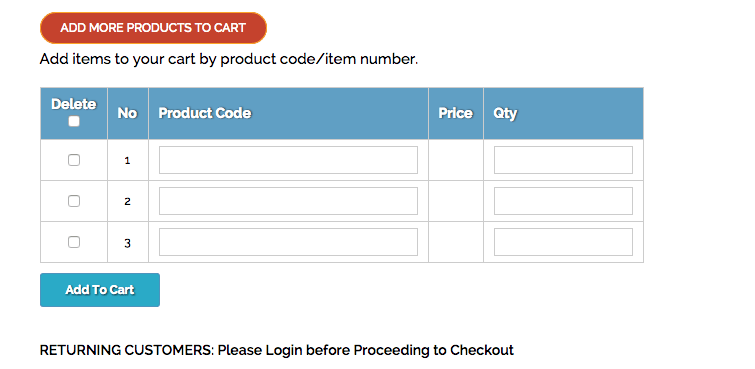Check the delete checkbox for row 1
The width and height of the screenshot is (755, 369).
(74, 160)
